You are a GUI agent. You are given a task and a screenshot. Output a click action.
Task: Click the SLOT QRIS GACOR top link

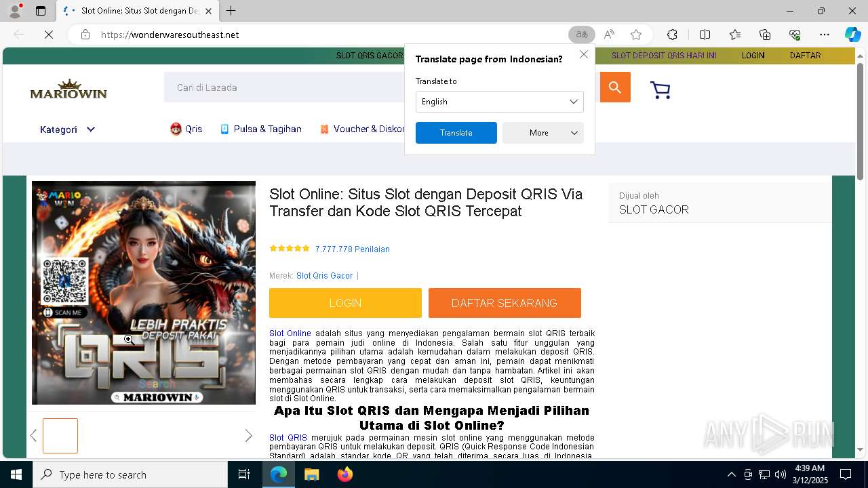click(x=370, y=56)
